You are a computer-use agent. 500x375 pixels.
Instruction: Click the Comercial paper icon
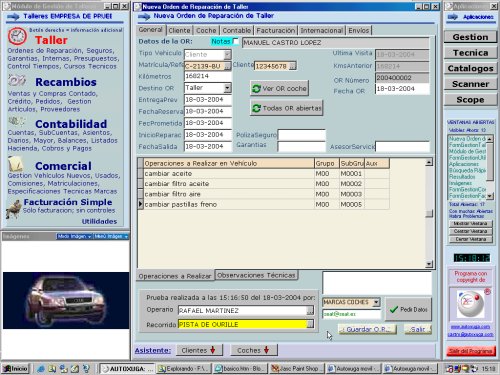(x=15, y=164)
